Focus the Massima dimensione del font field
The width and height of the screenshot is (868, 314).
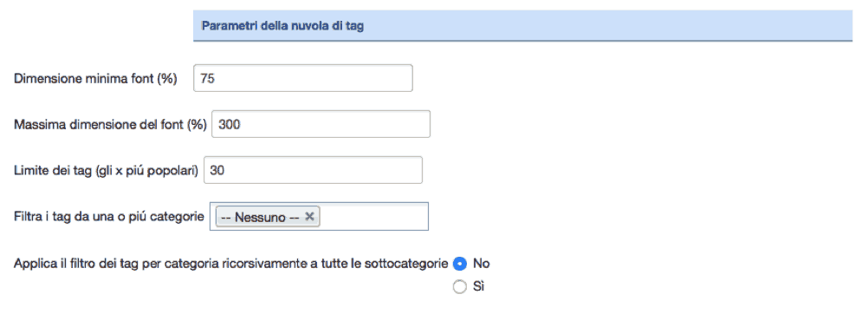point(321,124)
